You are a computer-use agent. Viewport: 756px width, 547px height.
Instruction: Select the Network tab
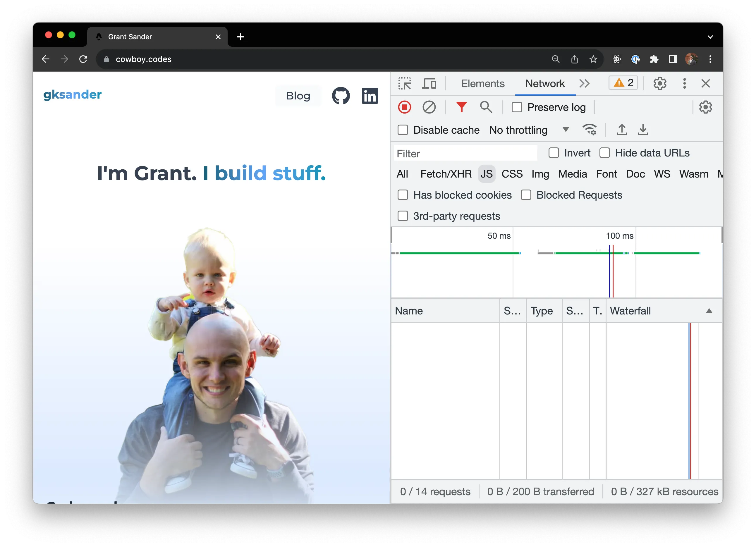click(x=545, y=83)
